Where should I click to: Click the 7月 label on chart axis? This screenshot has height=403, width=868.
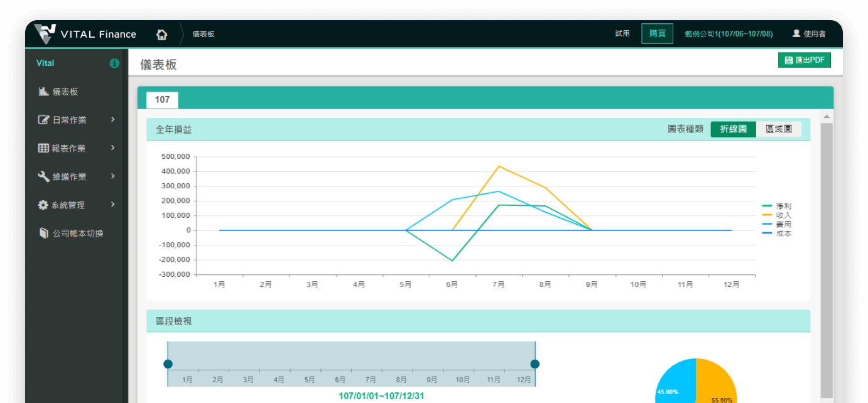click(x=499, y=284)
